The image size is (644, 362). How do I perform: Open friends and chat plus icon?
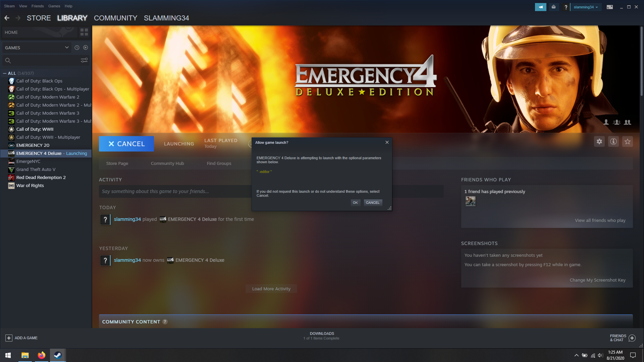click(x=632, y=338)
